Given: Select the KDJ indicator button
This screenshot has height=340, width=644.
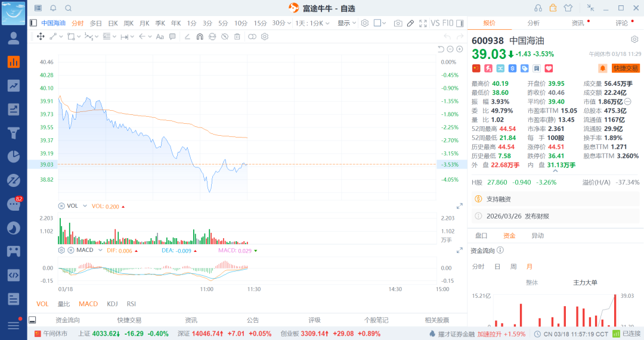Looking at the screenshot, I should coord(112,304).
